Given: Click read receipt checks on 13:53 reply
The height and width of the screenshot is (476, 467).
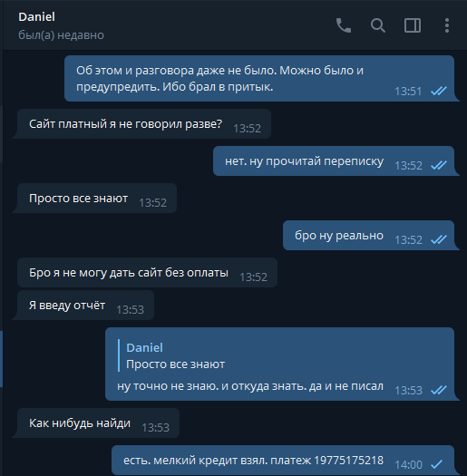Looking at the screenshot, I should [439, 390].
